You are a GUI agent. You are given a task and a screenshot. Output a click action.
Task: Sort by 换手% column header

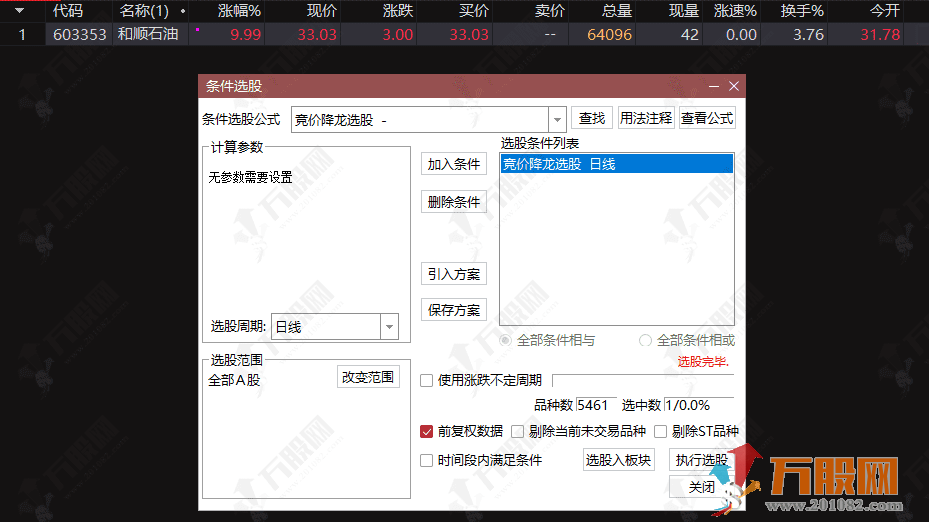[x=802, y=11]
